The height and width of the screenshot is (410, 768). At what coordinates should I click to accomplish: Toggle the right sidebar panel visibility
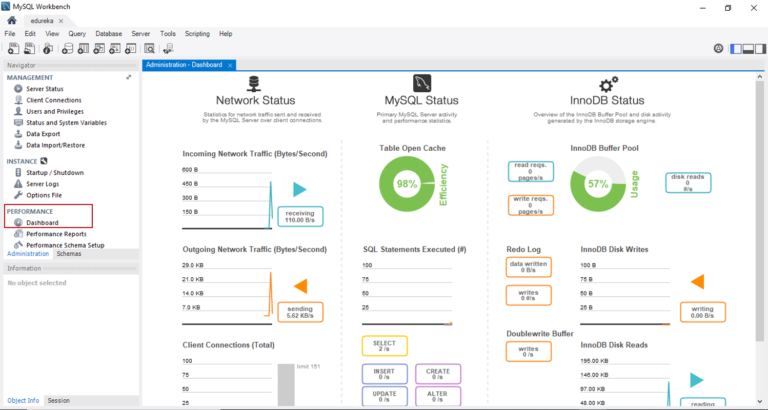click(758, 47)
